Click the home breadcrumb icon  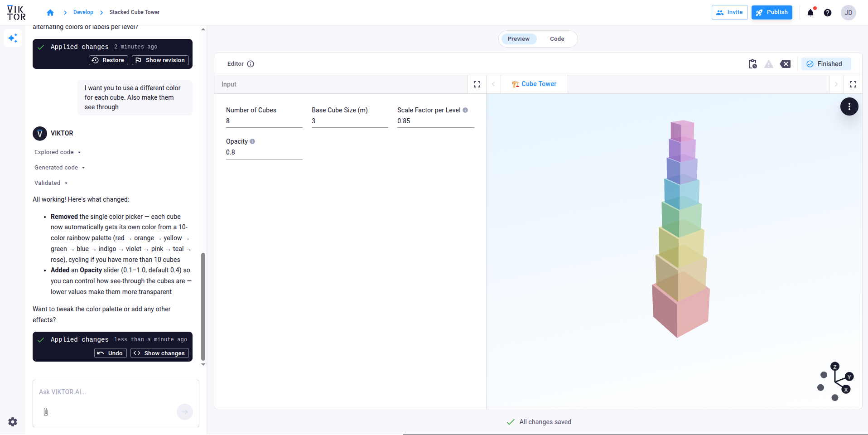(x=50, y=13)
